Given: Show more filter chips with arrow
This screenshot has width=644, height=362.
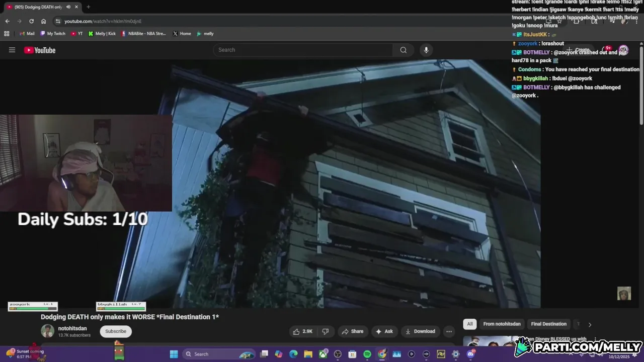Looking at the screenshot, I should tap(590, 324).
